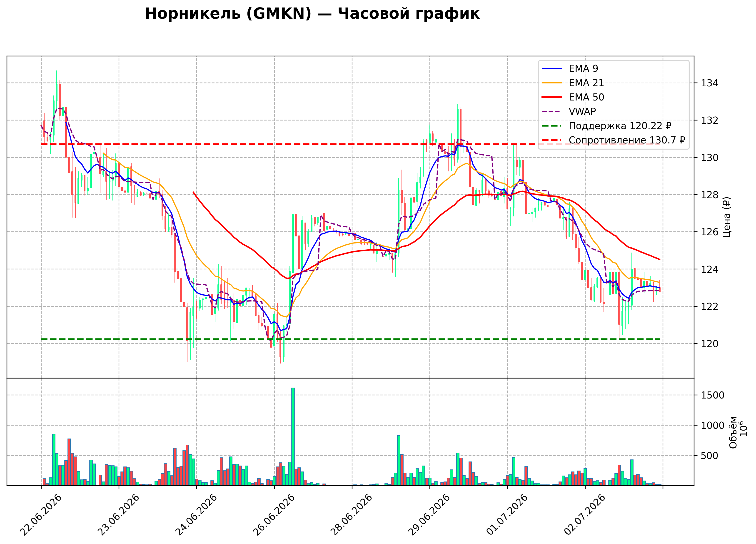Click the 29.06.2026 date label
This screenshot has height=544, width=756.
click(429, 515)
